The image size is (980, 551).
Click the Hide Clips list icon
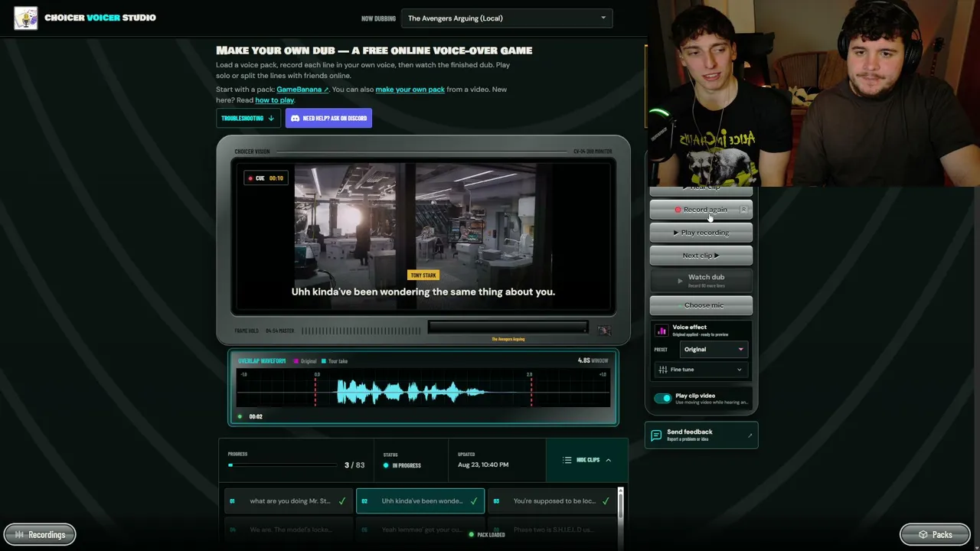point(567,460)
